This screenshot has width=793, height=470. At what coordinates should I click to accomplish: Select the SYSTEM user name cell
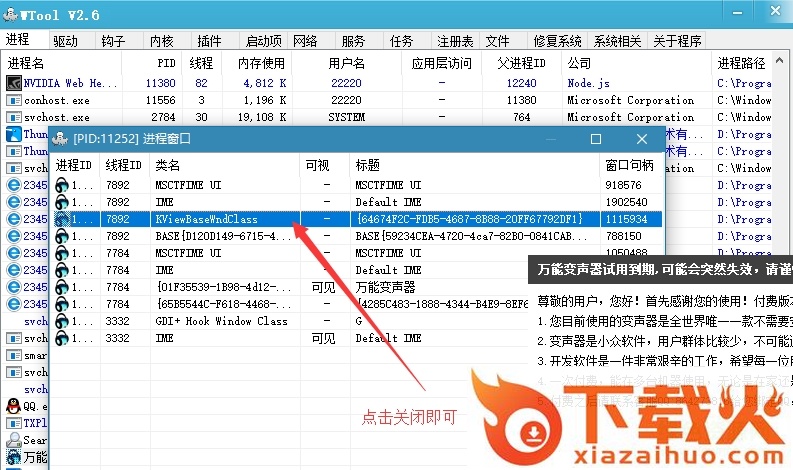tap(346, 117)
